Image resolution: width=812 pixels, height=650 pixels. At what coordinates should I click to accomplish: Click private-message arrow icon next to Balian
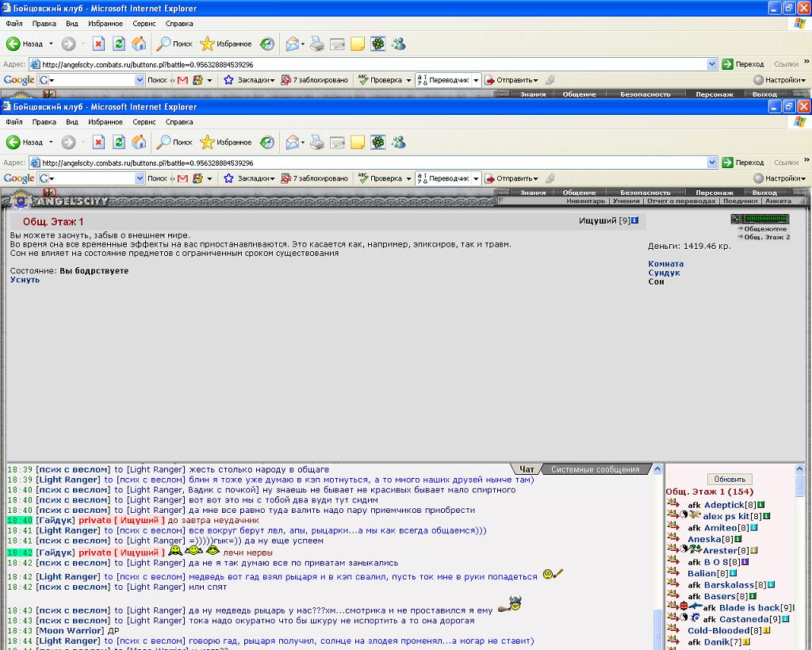pos(673,572)
